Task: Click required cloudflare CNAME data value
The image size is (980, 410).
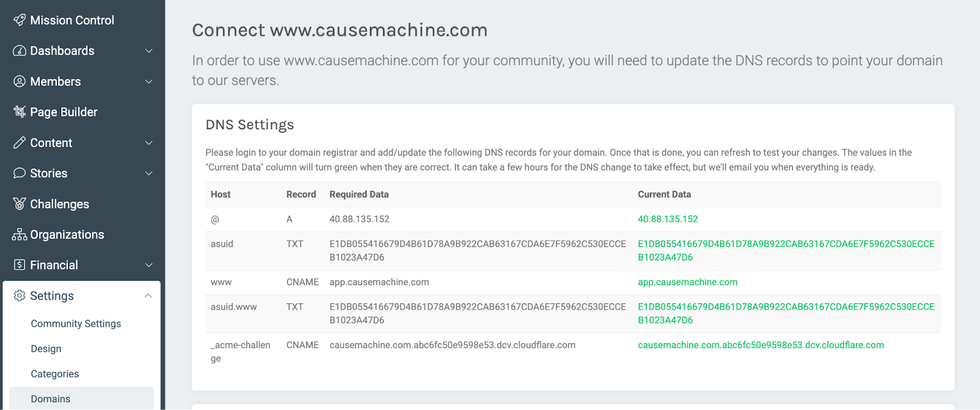Action: point(453,345)
